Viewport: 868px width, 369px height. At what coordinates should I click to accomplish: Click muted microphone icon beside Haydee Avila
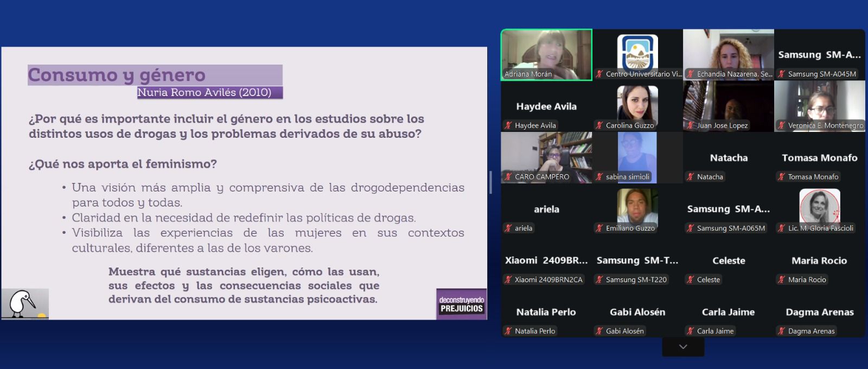(x=508, y=125)
